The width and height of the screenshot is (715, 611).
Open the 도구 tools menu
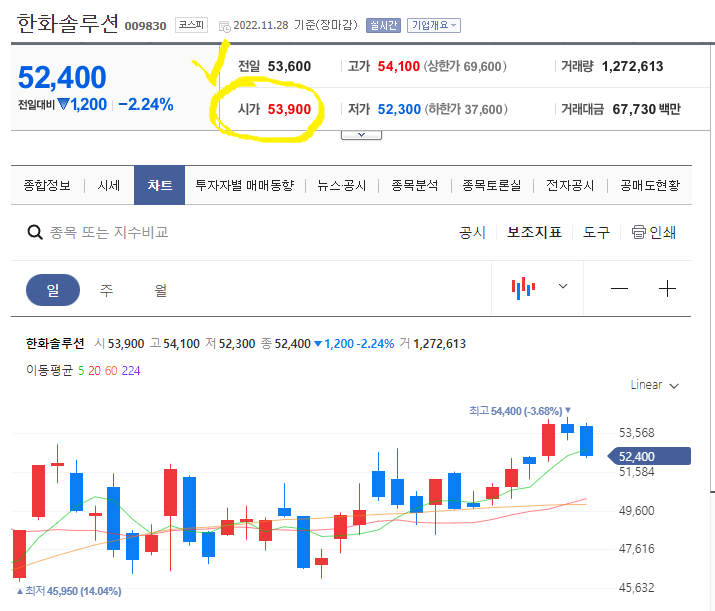(x=596, y=233)
